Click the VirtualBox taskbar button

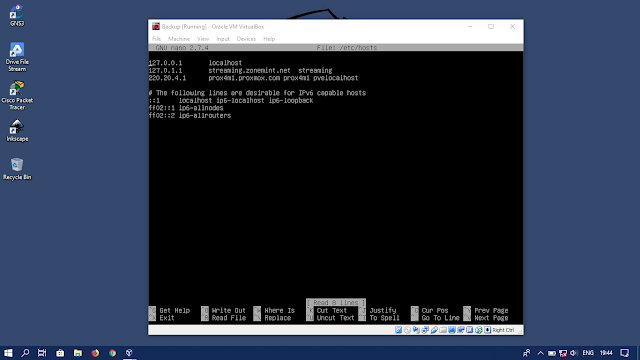(129, 353)
